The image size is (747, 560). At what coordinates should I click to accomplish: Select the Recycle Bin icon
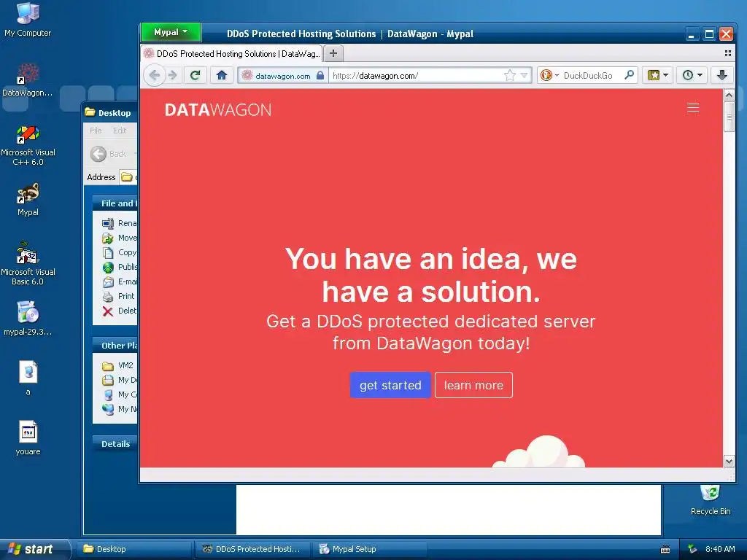coord(711,500)
